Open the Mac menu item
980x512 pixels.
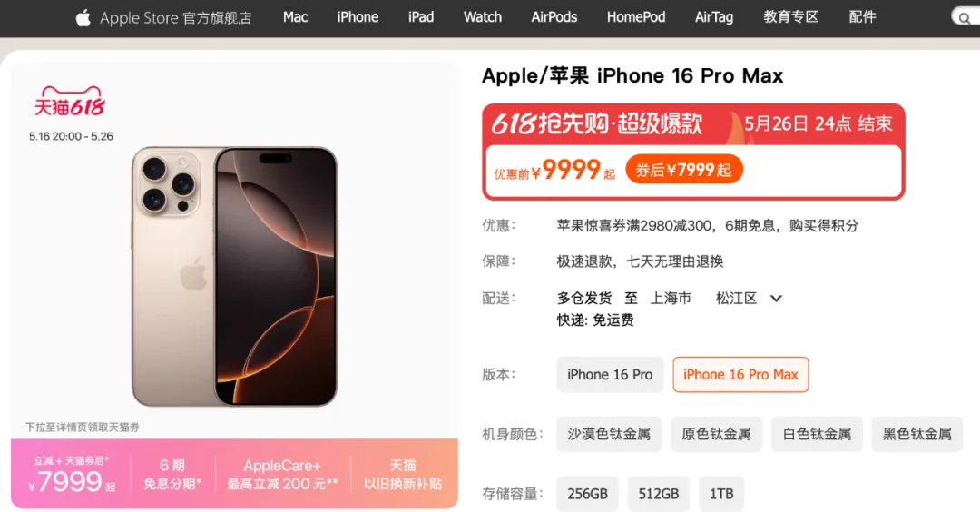coord(295,17)
